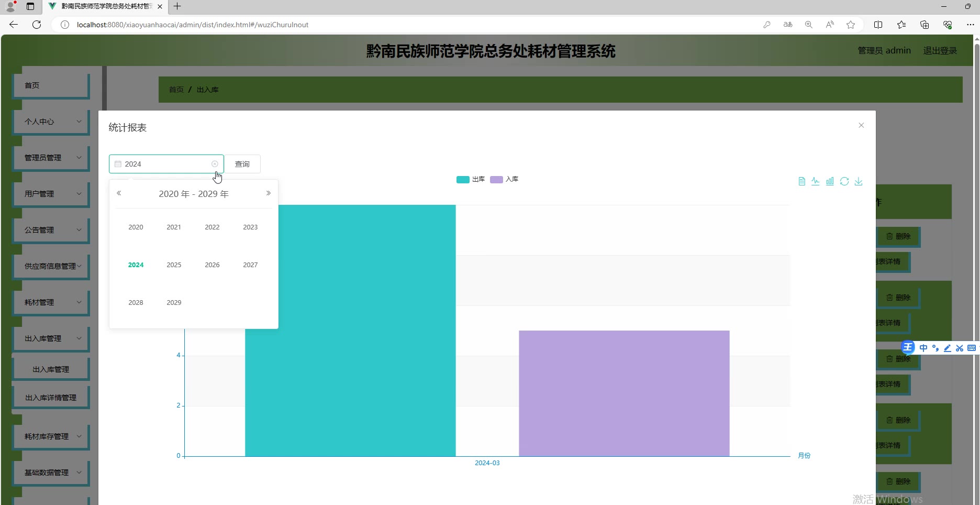Click the chart restore refresh icon

(x=844, y=181)
